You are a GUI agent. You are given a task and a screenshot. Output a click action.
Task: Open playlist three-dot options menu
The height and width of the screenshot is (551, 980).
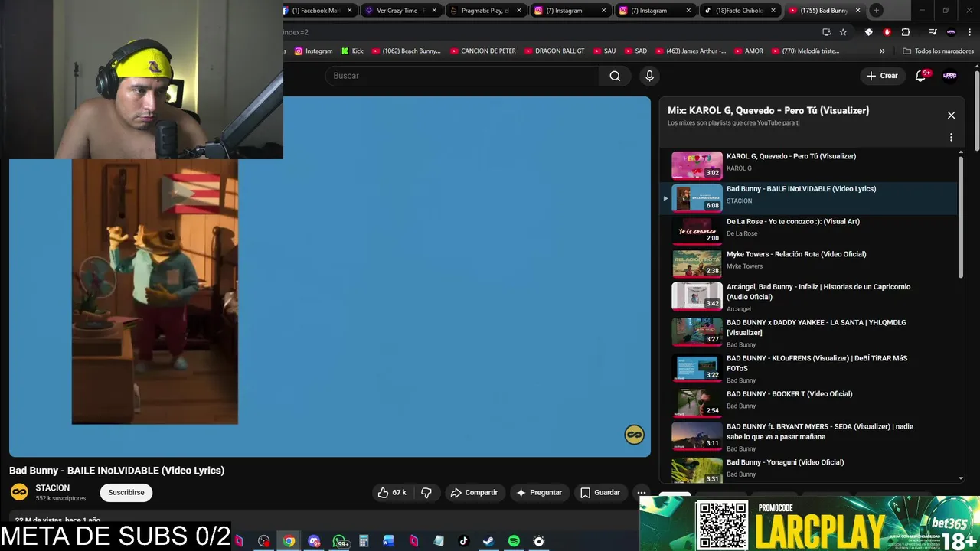click(951, 138)
